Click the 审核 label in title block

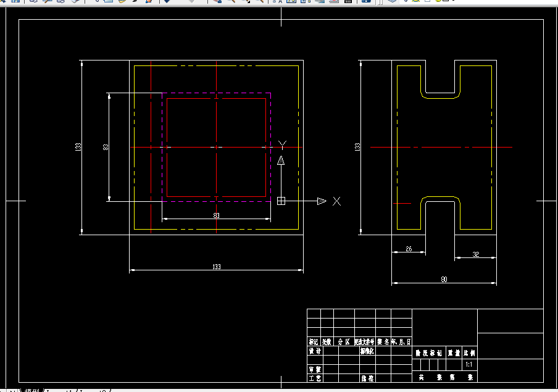coord(315,369)
